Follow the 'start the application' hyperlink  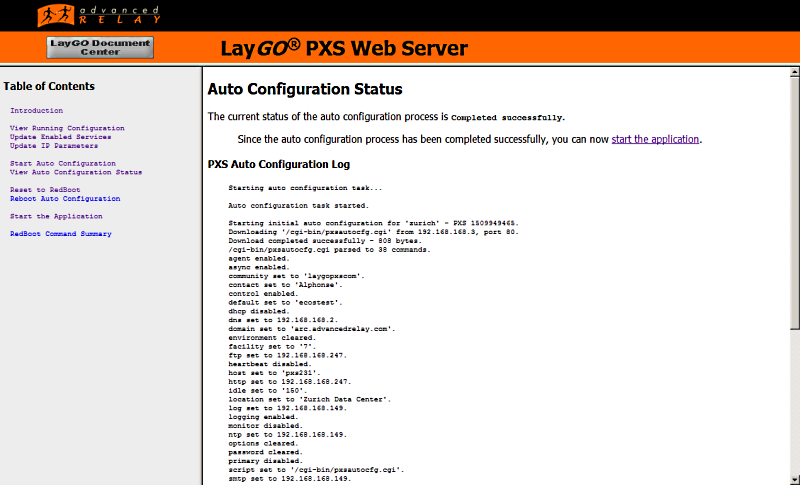point(655,139)
